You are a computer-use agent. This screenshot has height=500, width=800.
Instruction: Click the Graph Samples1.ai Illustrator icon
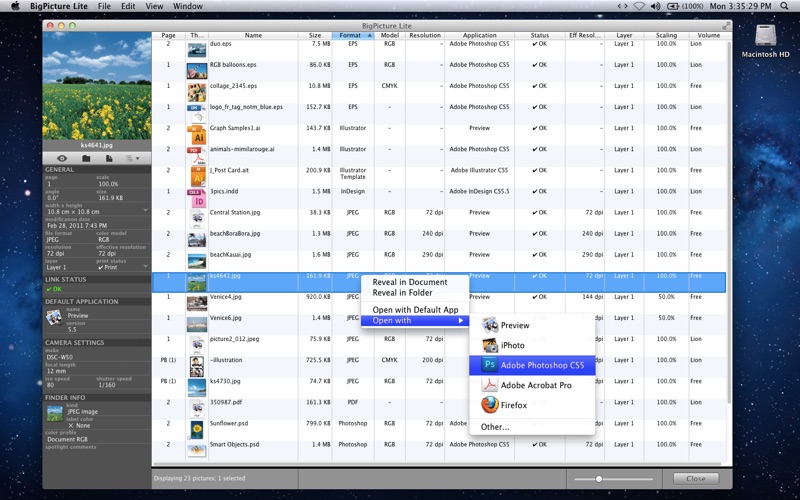point(197,135)
